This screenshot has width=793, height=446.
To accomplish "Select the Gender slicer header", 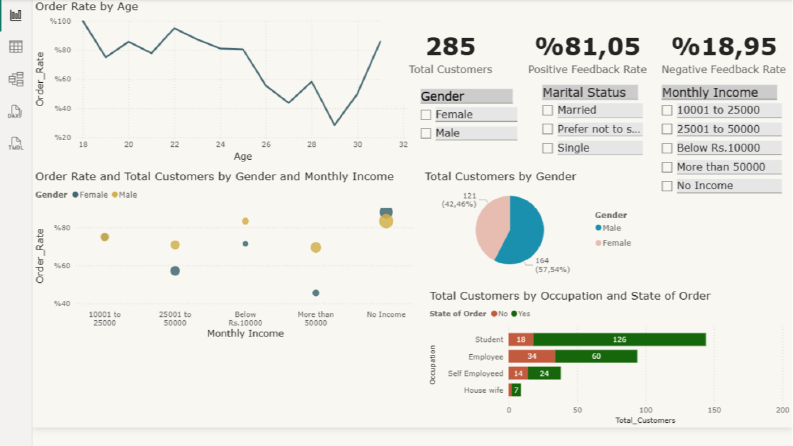I will [466, 96].
